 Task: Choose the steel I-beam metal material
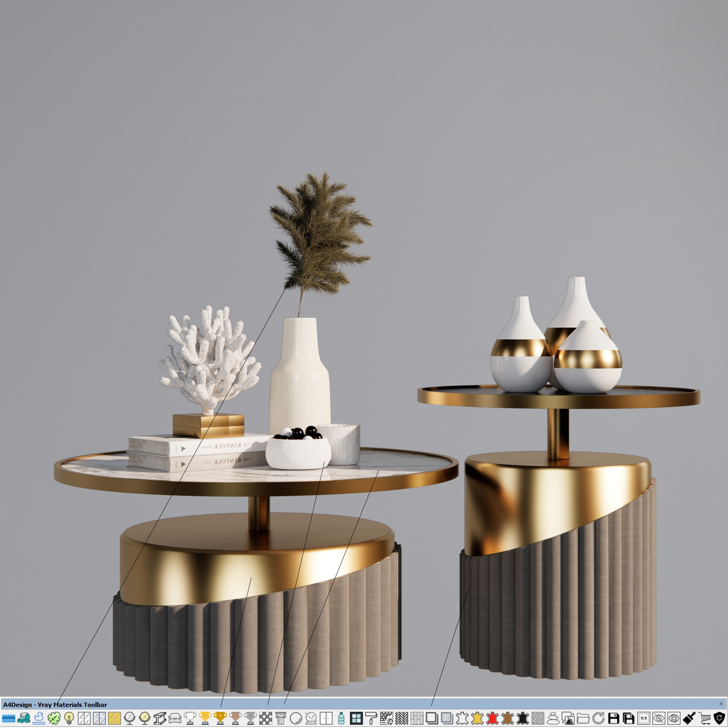160,718
